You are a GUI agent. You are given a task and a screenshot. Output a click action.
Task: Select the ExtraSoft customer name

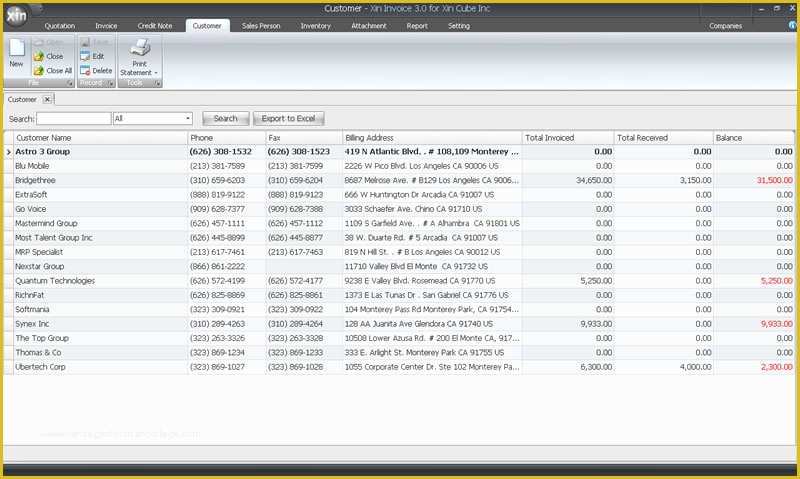(31, 195)
